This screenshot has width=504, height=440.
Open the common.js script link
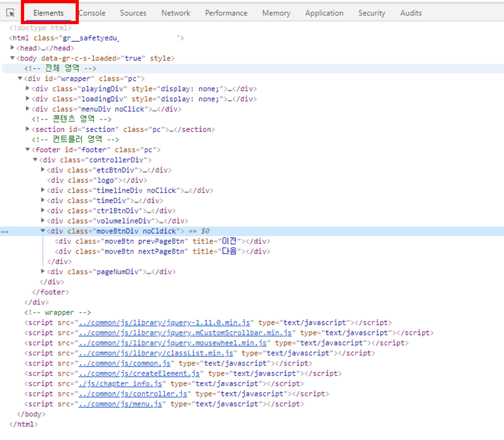pos(125,363)
